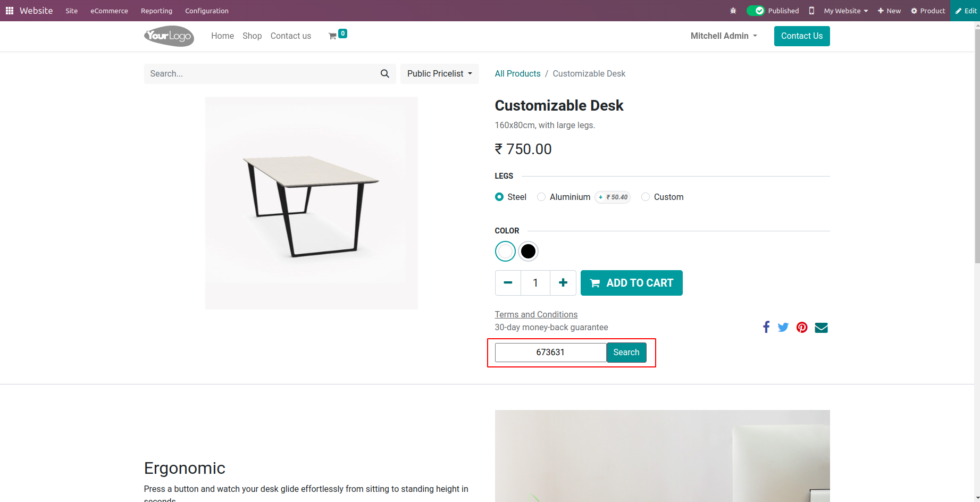The height and width of the screenshot is (502, 980).
Task: Open the debug bug icon
Action: [733, 11]
